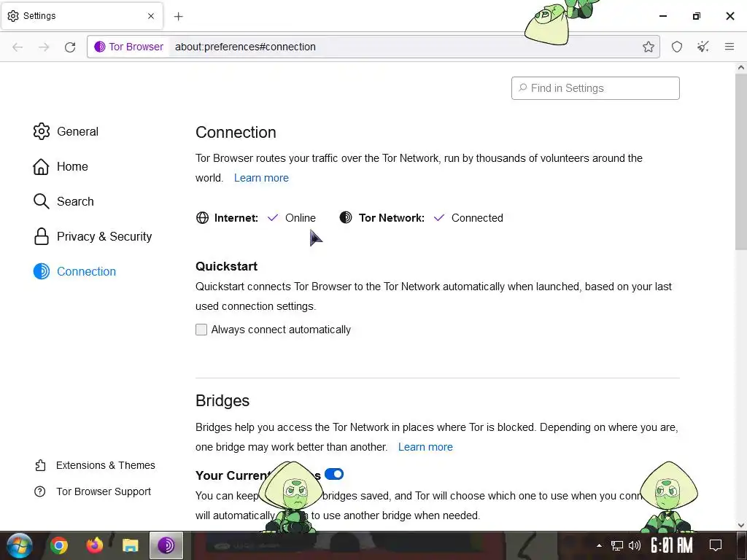Click the network tray icon
The height and width of the screenshot is (560, 747).
[x=617, y=545]
